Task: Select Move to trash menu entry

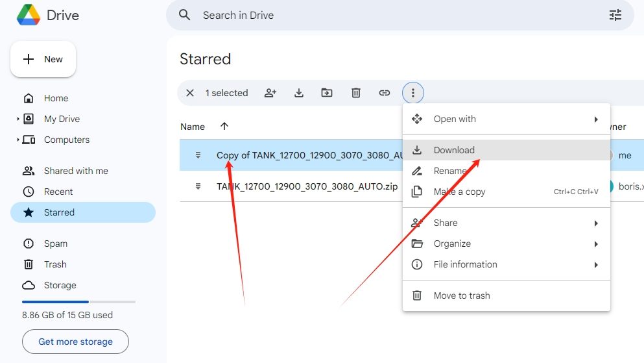Action: 461,295
